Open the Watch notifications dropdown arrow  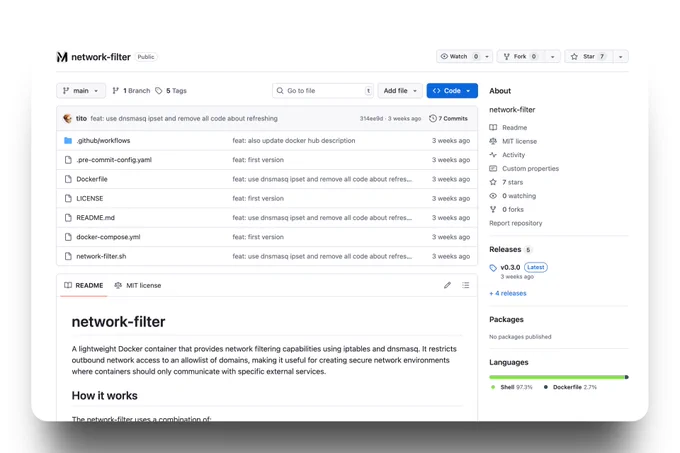pos(487,56)
